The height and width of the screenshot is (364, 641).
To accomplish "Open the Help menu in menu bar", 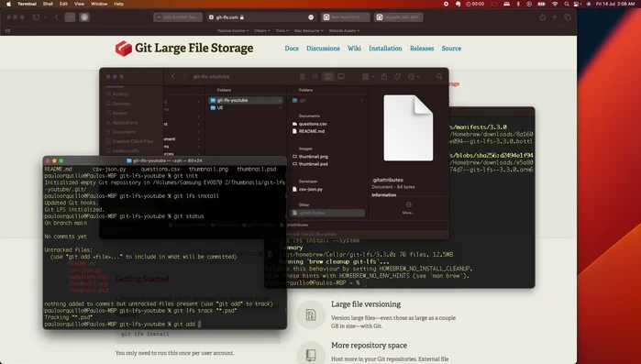I will tap(118, 4).
